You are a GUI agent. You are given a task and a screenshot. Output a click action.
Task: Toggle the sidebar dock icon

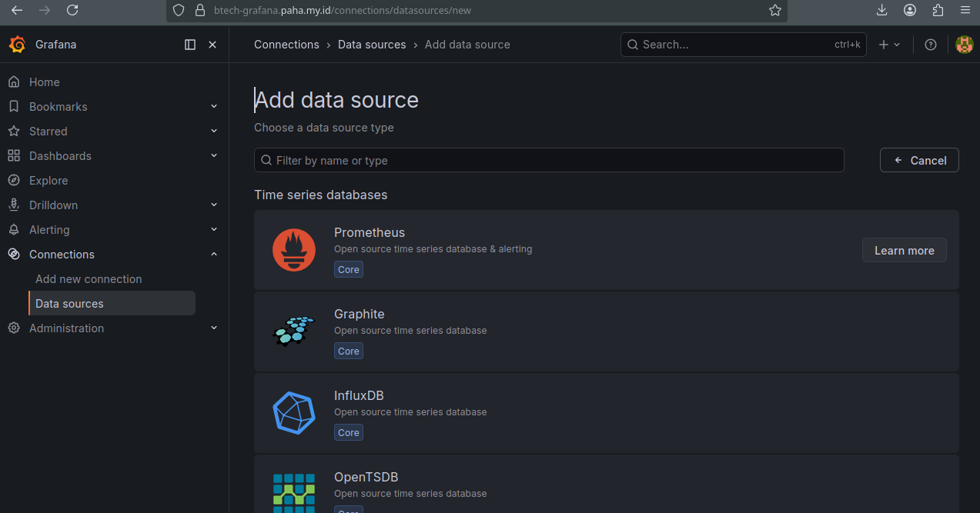(x=190, y=45)
